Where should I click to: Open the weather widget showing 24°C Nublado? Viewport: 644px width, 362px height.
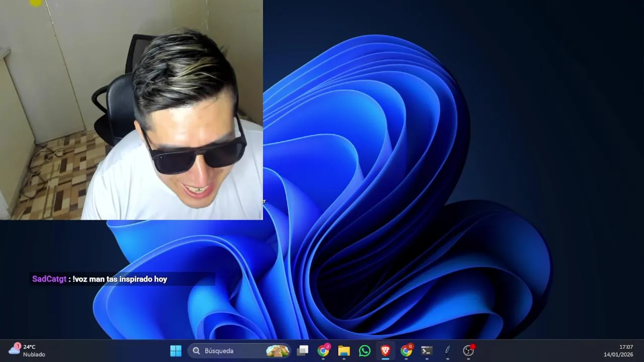[x=27, y=350]
